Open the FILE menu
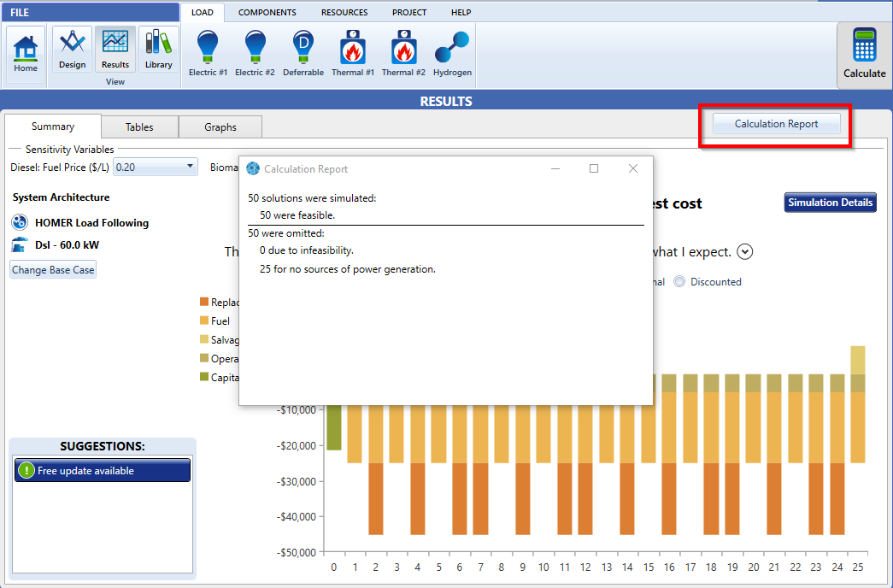893x588 pixels. click(x=21, y=13)
